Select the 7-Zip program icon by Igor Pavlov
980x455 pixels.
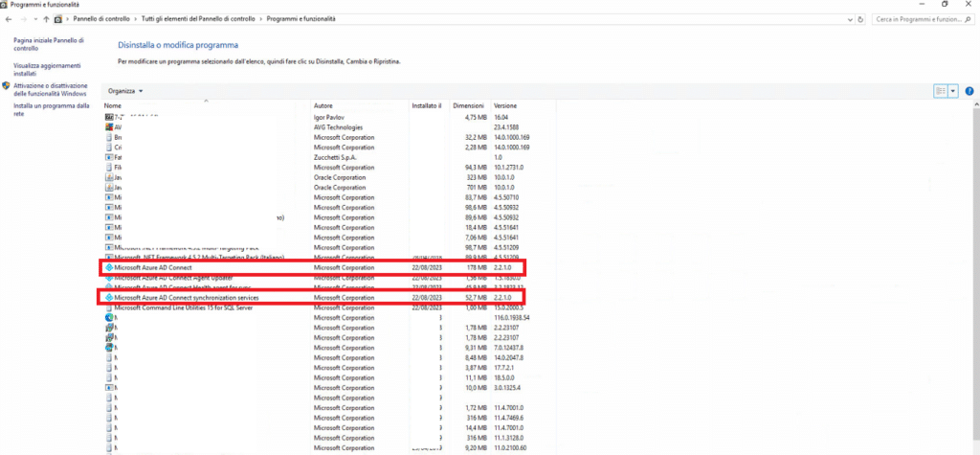click(x=109, y=117)
